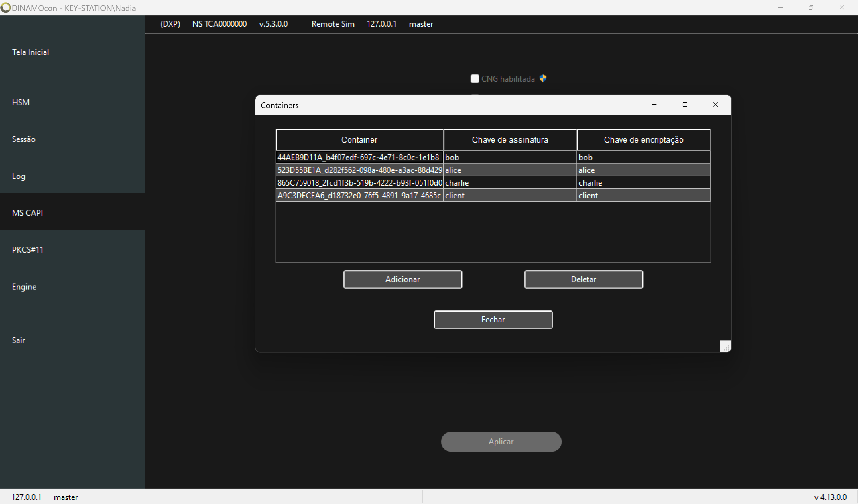The height and width of the screenshot is (504, 858).
Task: Click the v 4.13.0.0 status bar version
Action: (830, 497)
